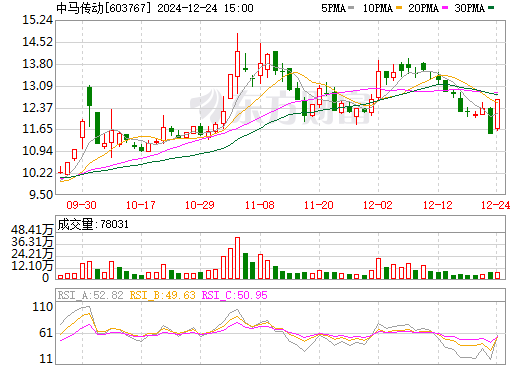Click the last red candlestick on 12-24
The height and width of the screenshot is (365, 520).
point(498,114)
